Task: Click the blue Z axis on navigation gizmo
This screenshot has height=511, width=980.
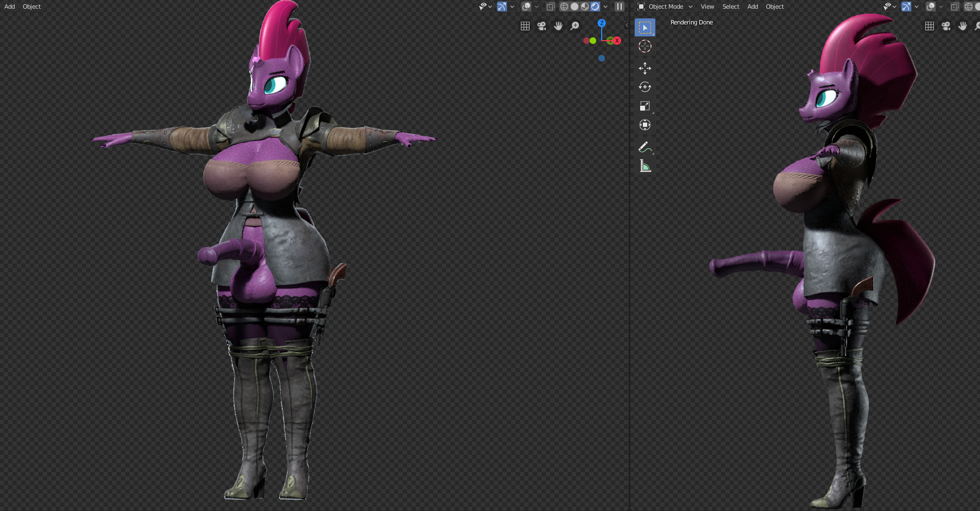Action: [602, 23]
